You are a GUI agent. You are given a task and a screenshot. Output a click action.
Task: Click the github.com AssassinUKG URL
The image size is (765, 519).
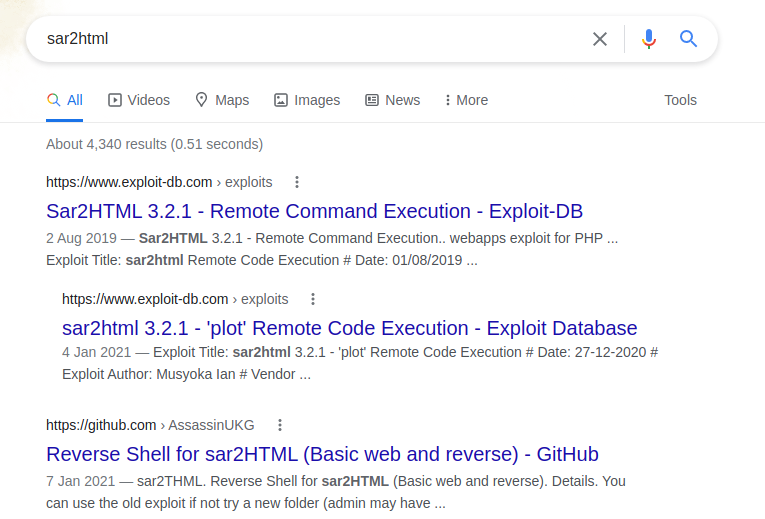point(150,425)
